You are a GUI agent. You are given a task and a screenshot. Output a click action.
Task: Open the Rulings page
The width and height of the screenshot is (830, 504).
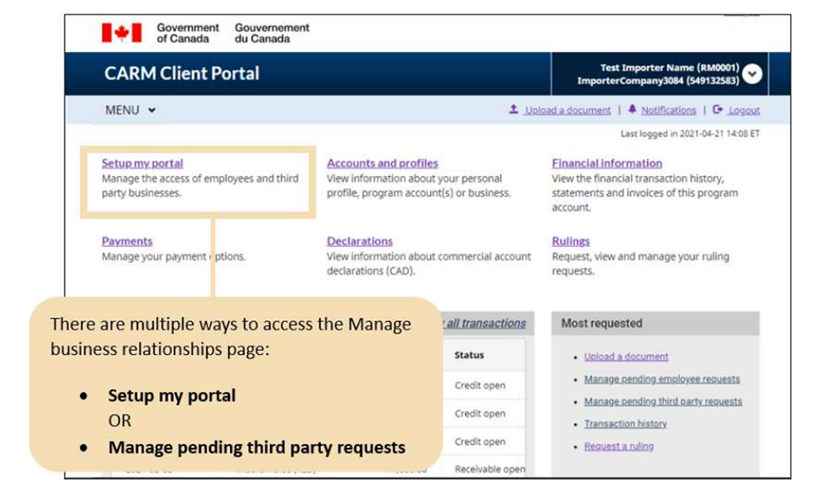[570, 242]
